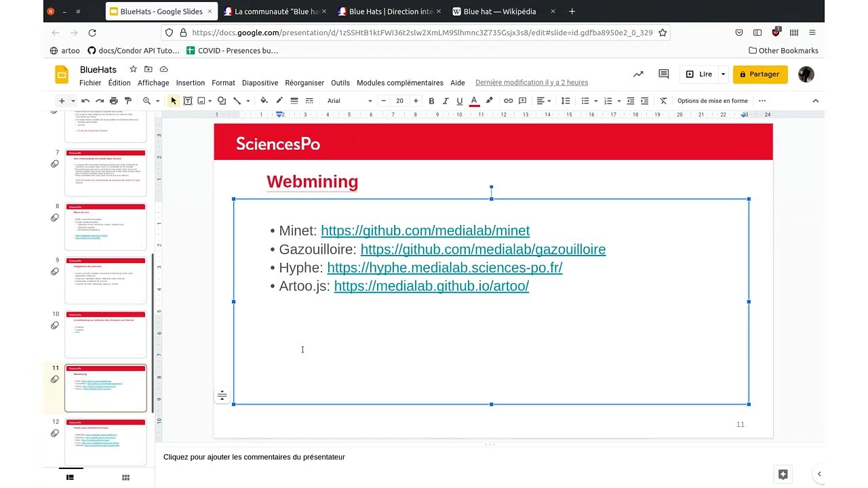Star the BlueHats presentation
868x488 pixels.
(133, 69)
